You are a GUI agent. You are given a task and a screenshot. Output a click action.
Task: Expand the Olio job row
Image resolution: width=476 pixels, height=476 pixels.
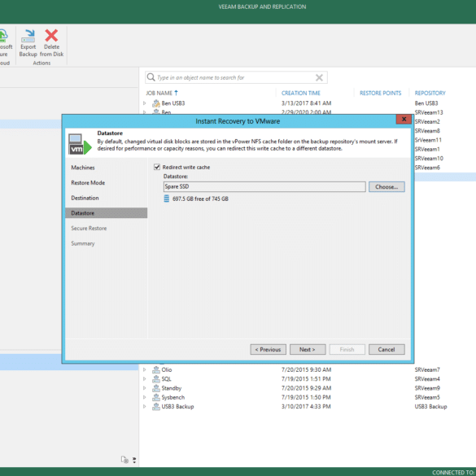145,369
